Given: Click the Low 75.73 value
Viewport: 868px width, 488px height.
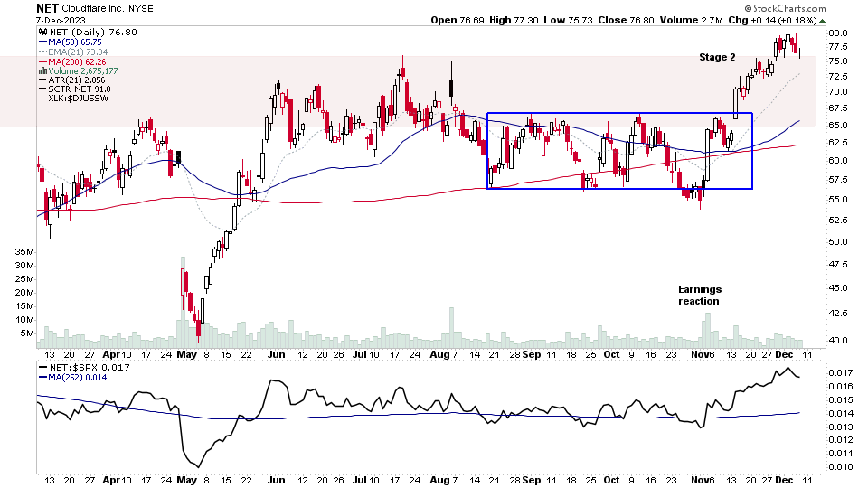Looking at the screenshot, I should [568, 21].
